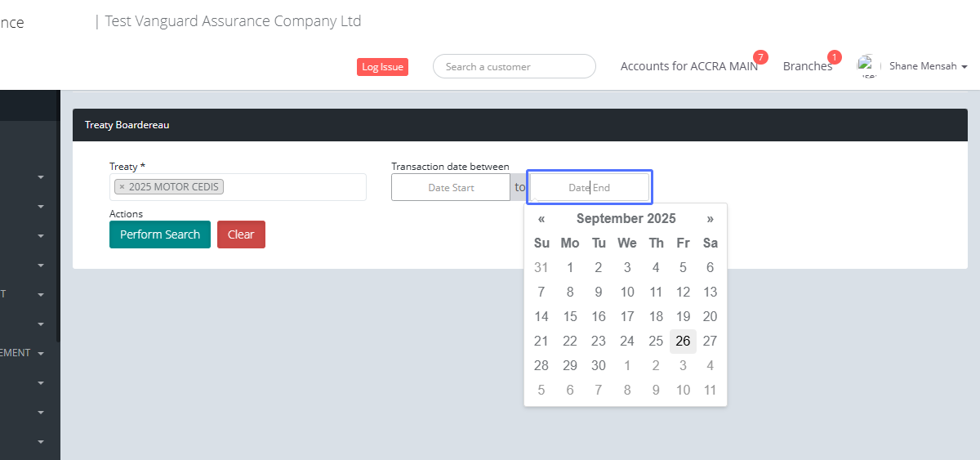Click next month arrow in calendar
Viewport: 980px width, 460px height.
pyautogui.click(x=710, y=219)
